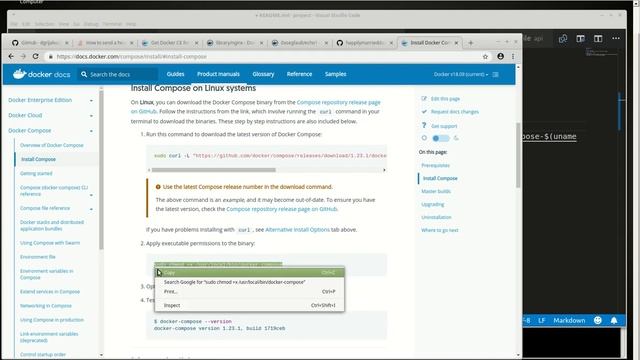The image size is (640, 360).
Task: Click VS Code feedback smiley in status bar
Action: pyautogui.click(x=598, y=320)
